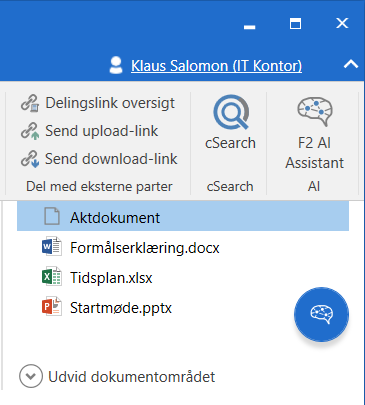The width and height of the screenshot is (365, 405).
Task: Launch cSearch magnifier tool
Action: (x=230, y=122)
